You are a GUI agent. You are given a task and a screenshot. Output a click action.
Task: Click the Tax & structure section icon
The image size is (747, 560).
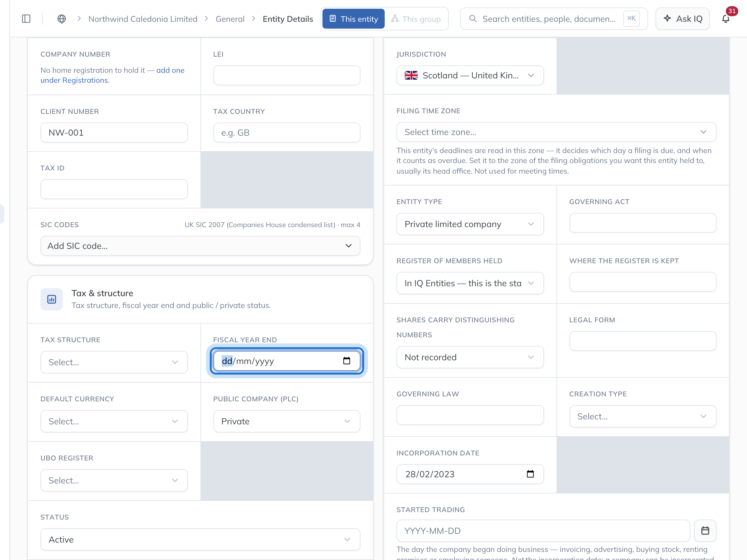[52, 299]
